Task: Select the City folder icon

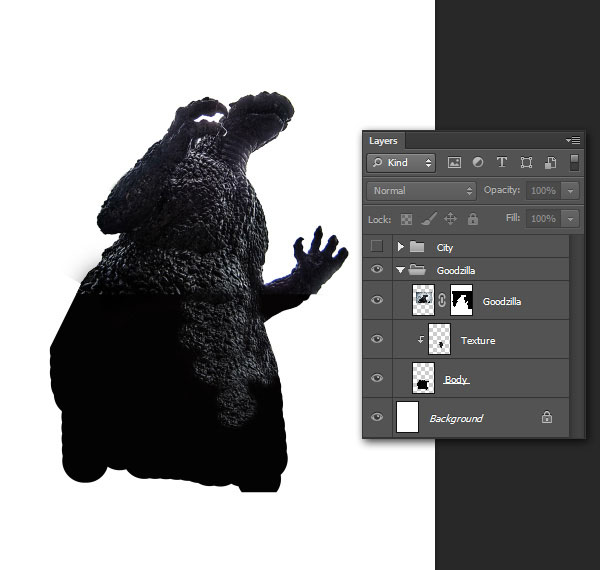Action: point(417,247)
